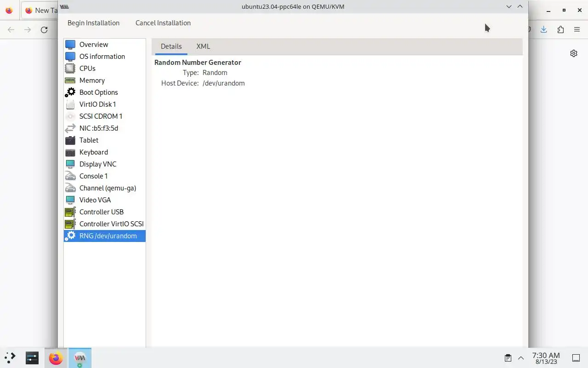Select the Display VNC monitor icon

coord(70,164)
